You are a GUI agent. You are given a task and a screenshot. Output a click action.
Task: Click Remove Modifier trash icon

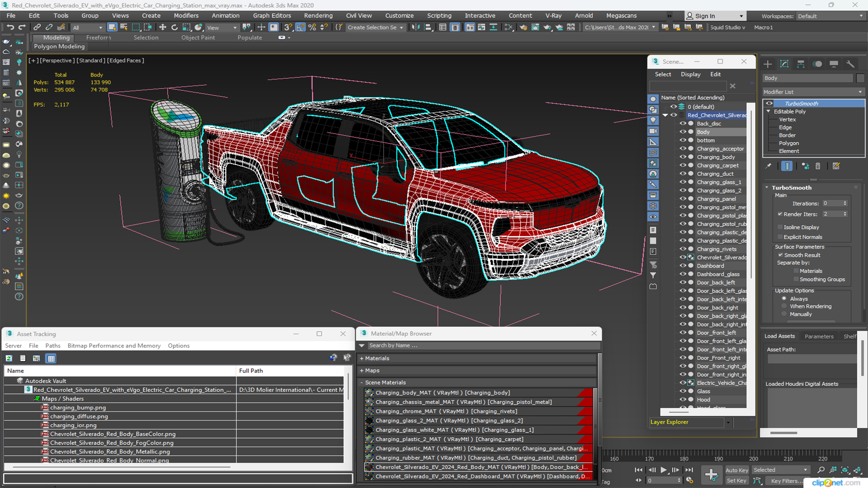(818, 166)
